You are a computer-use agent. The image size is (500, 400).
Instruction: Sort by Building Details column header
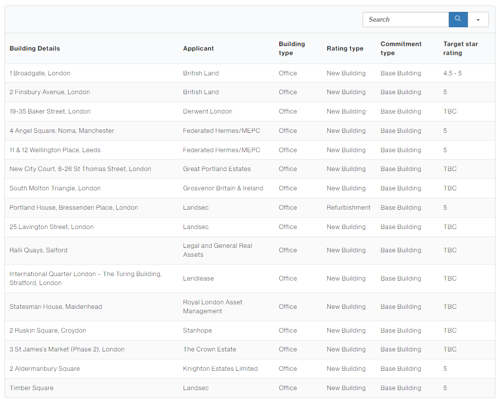pyautogui.click(x=35, y=48)
